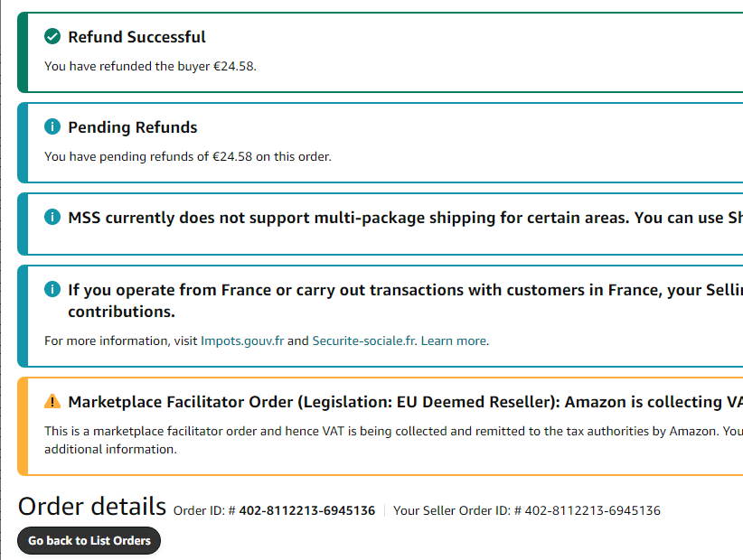Click the VAT collected and remitted description

(389, 431)
